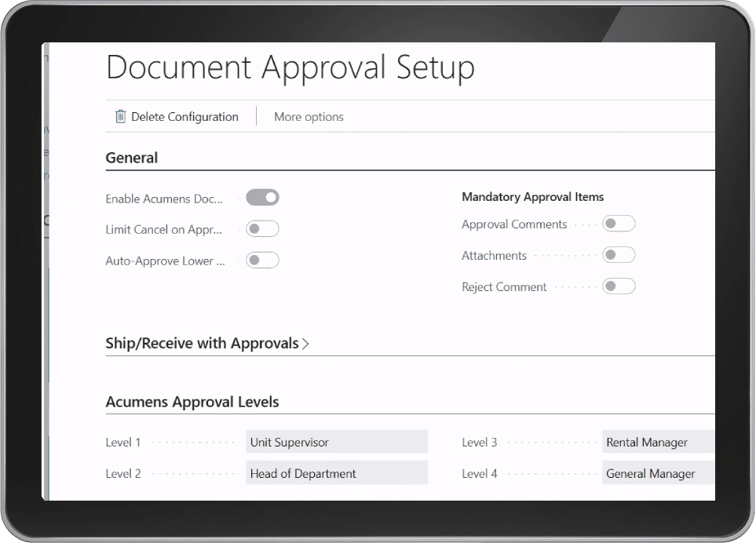Click the Document Approval Setup title

coord(290,68)
